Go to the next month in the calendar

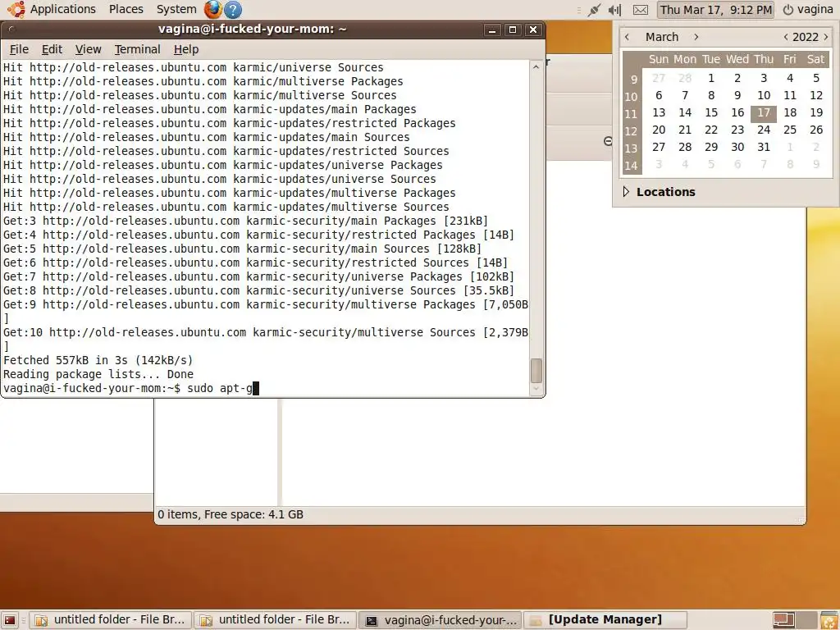(696, 37)
